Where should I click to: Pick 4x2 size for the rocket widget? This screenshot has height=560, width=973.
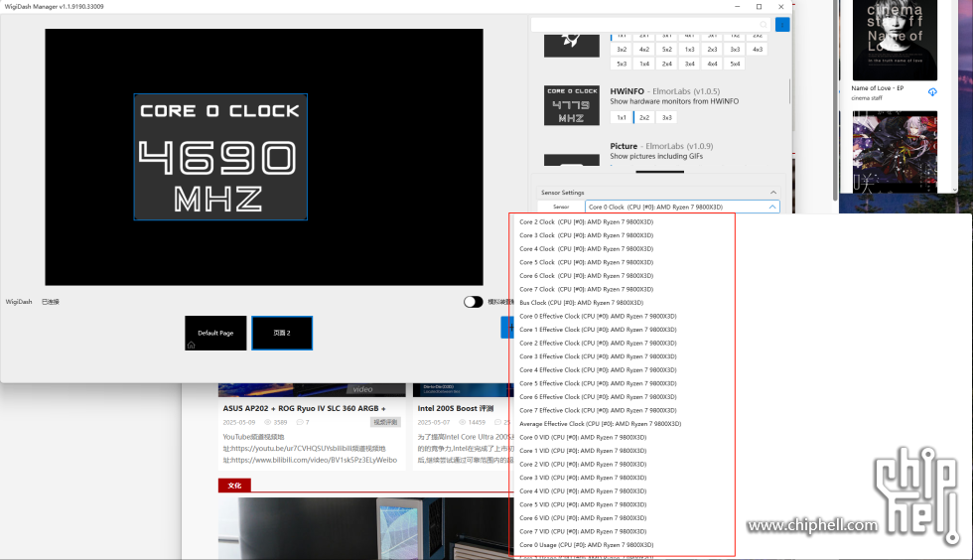(644, 49)
